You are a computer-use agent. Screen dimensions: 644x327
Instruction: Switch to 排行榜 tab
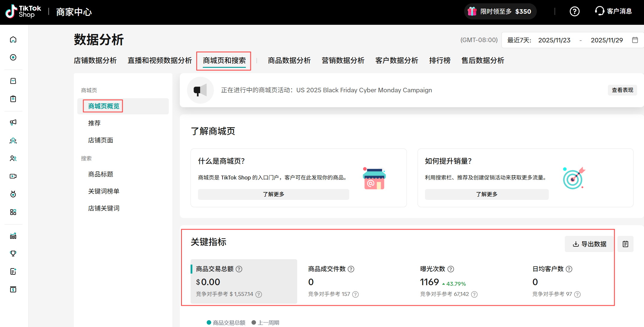pos(440,61)
